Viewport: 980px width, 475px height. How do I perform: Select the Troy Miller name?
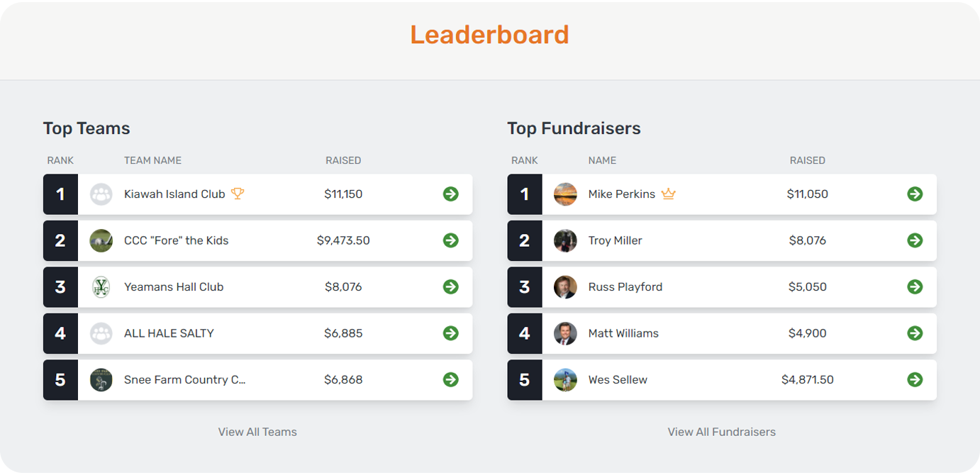tap(615, 240)
